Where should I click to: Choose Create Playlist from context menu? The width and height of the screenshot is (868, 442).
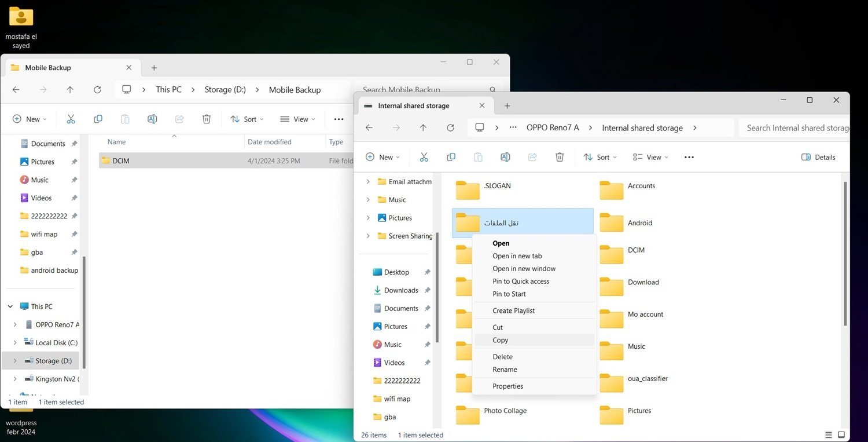[x=534, y=311]
